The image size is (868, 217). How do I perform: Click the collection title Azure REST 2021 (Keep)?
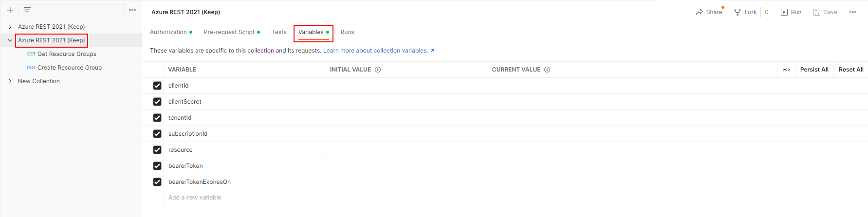pyautogui.click(x=185, y=12)
